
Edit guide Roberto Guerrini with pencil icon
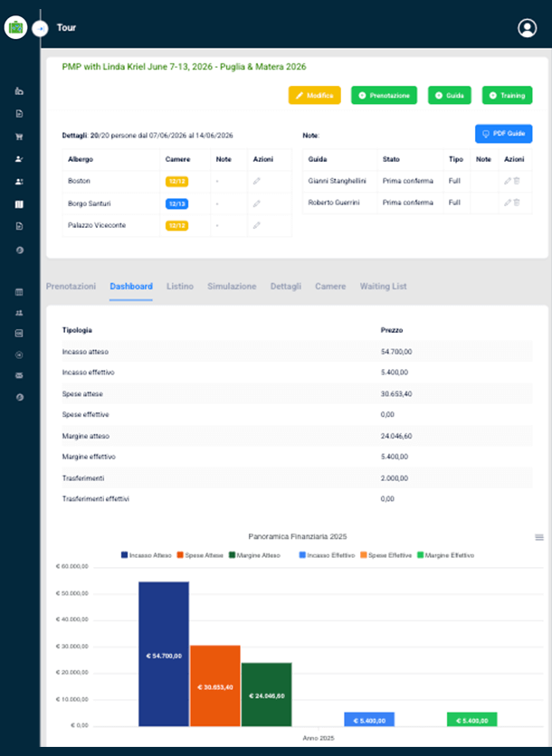coord(508,202)
